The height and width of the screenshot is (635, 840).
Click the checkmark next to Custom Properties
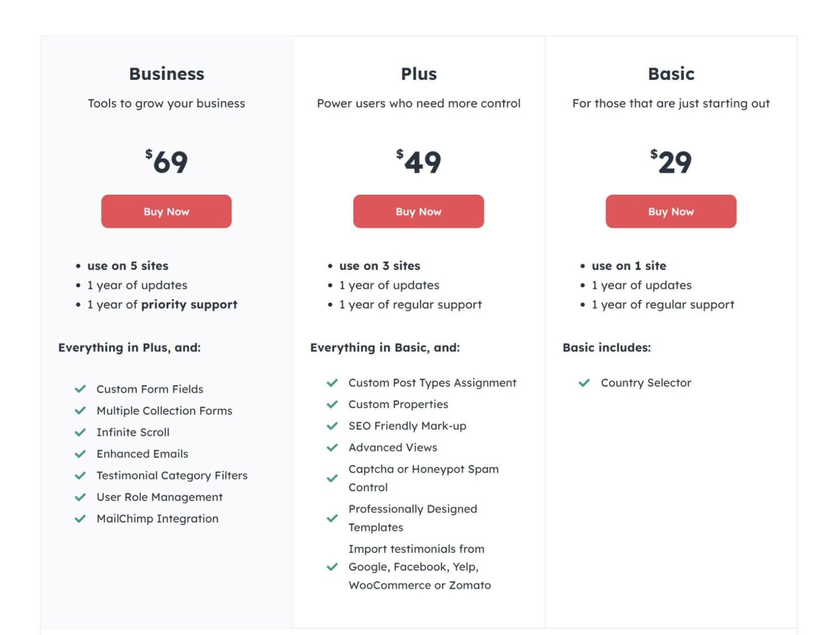coord(332,404)
